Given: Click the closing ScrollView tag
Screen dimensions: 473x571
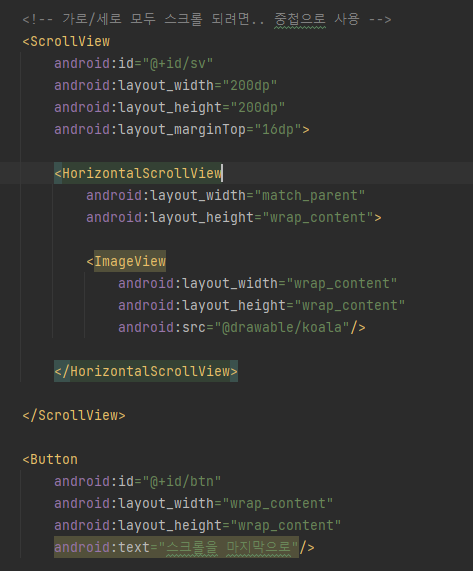Looking at the screenshot, I should coord(74,415).
